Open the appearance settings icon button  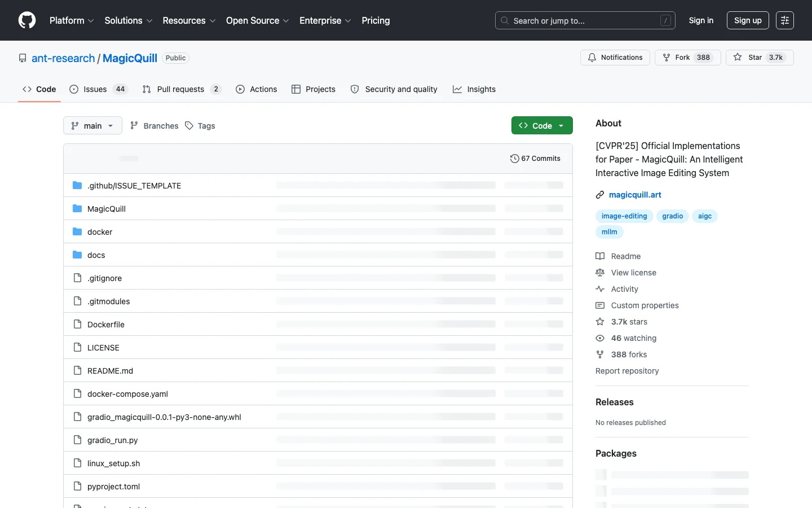pos(785,20)
